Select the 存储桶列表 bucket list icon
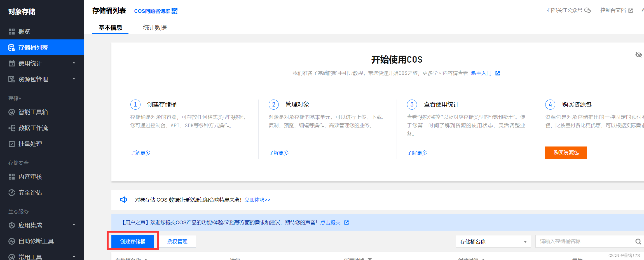 [11, 48]
